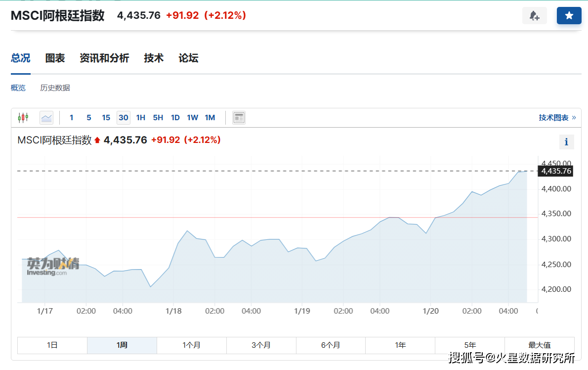Click the star favorite button
Viewport: 588px width, 370px height.
coord(569,16)
